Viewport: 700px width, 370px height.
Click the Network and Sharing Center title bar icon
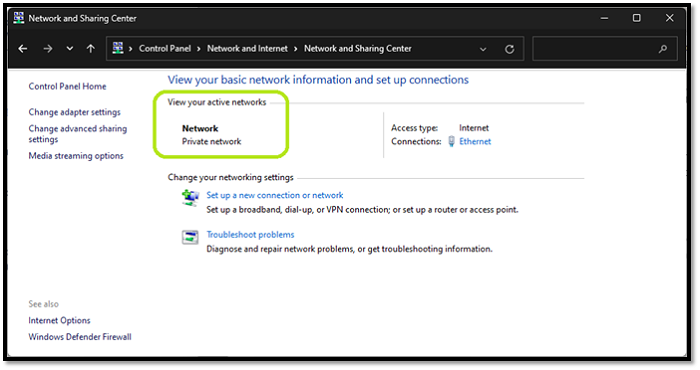(18, 18)
